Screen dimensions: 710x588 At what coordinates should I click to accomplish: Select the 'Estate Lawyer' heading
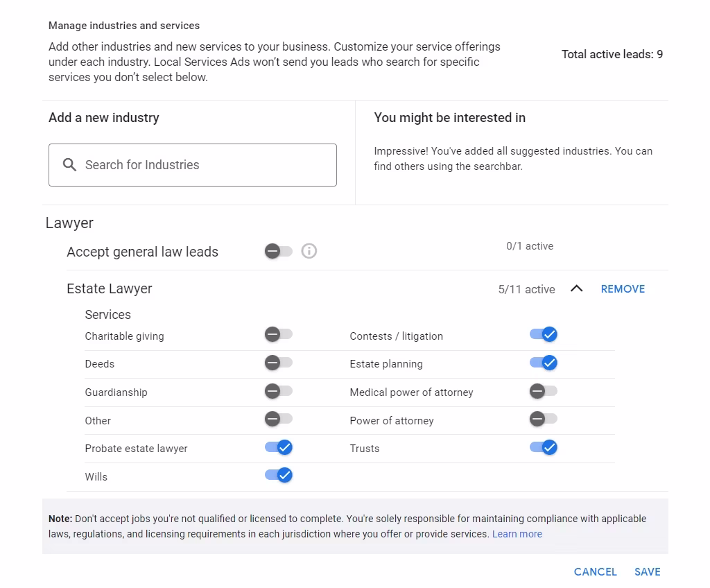(x=109, y=289)
